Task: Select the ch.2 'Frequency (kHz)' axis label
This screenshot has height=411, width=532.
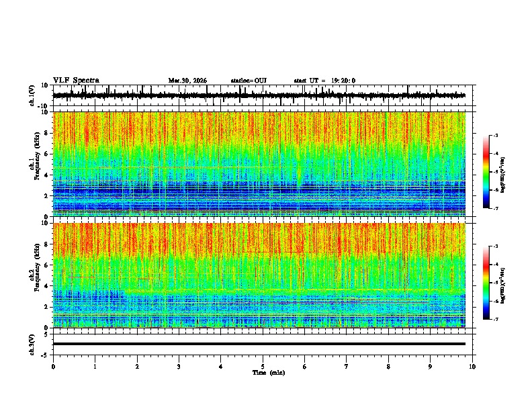Action: coord(37,267)
